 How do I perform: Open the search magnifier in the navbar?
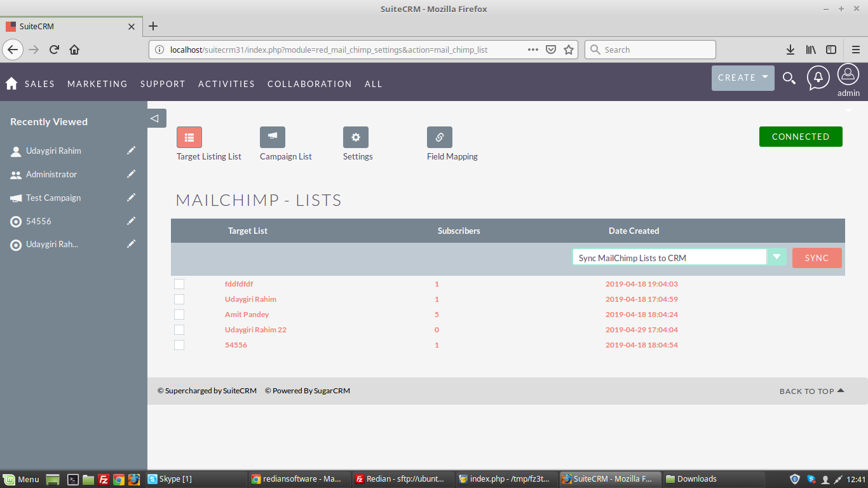pos(789,78)
